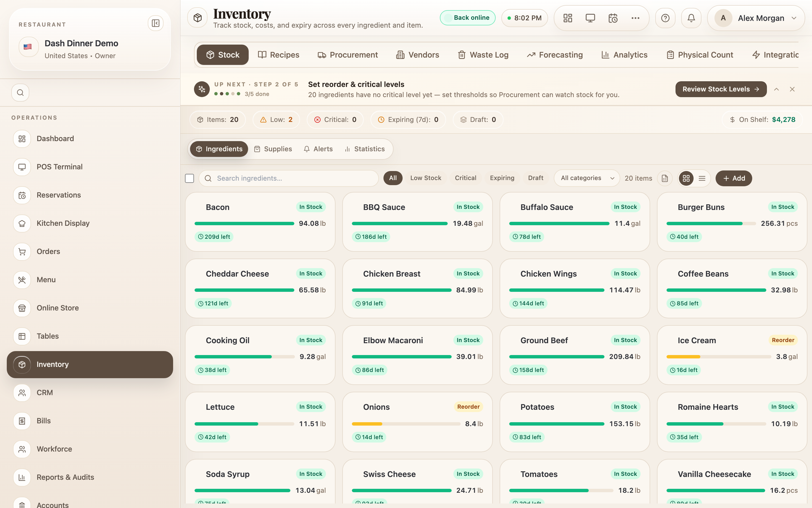
Task: Open the POS monitor icon in header
Action: pyautogui.click(x=590, y=18)
